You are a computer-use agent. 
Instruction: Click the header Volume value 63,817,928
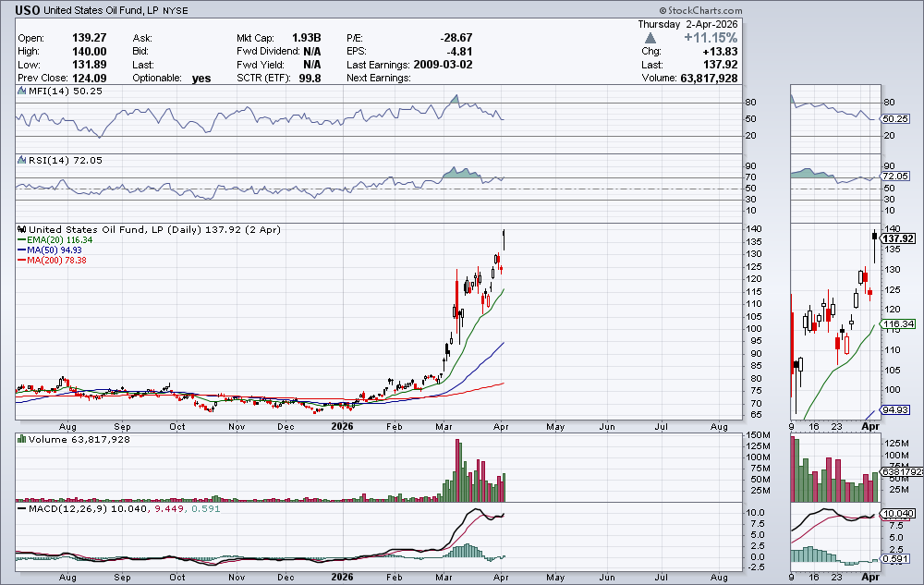(x=709, y=78)
